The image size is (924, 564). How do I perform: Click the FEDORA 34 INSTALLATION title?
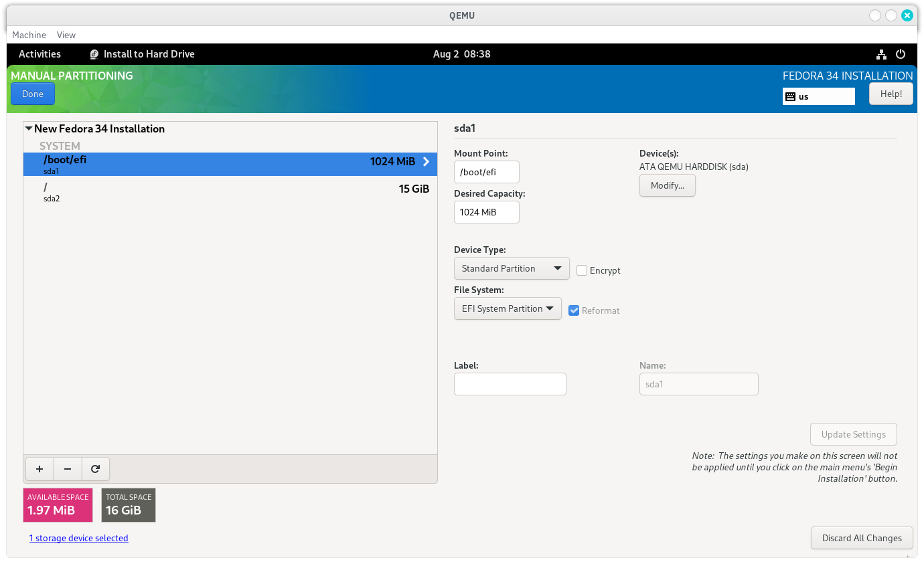point(848,76)
